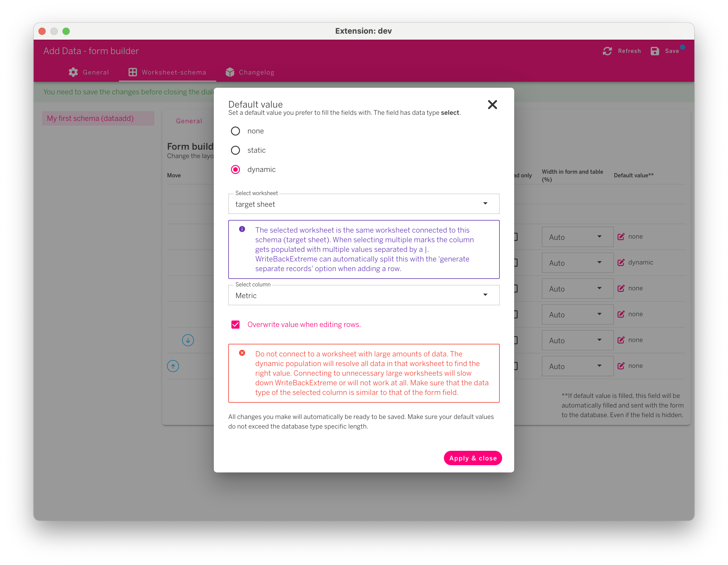Open the 'Select worksheet' dropdown
728x565 pixels.
pos(364,204)
